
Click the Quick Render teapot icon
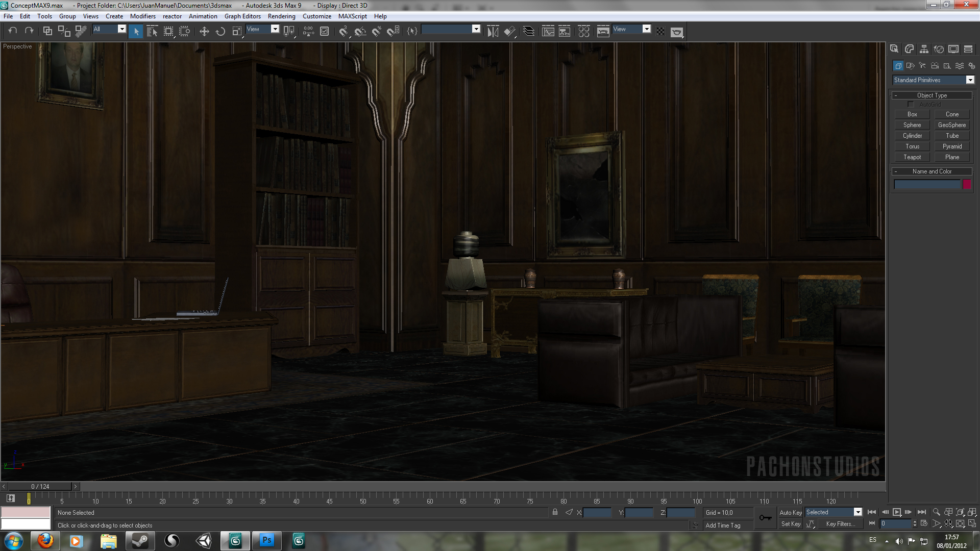pyautogui.click(x=677, y=32)
